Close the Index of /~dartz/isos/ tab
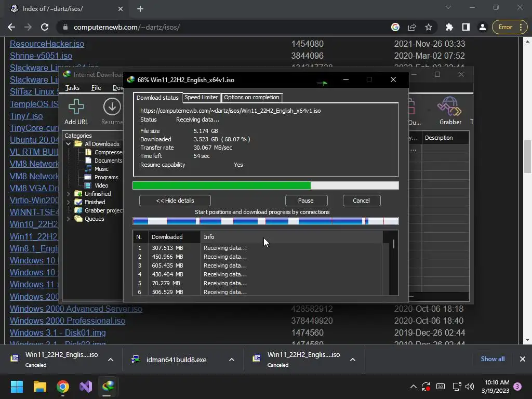The width and height of the screenshot is (532, 399). pyautogui.click(x=121, y=9)
